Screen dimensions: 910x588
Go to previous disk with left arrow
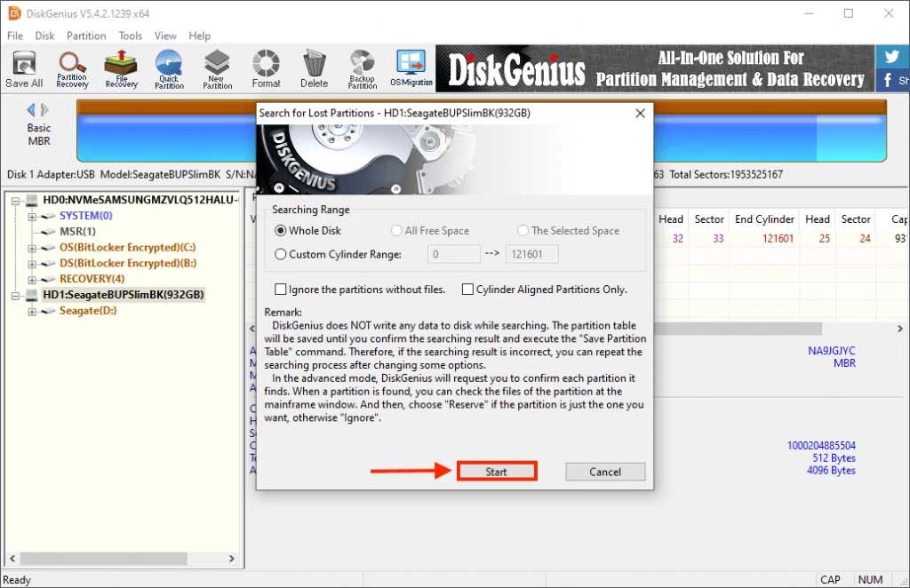[x=31, y=109]
